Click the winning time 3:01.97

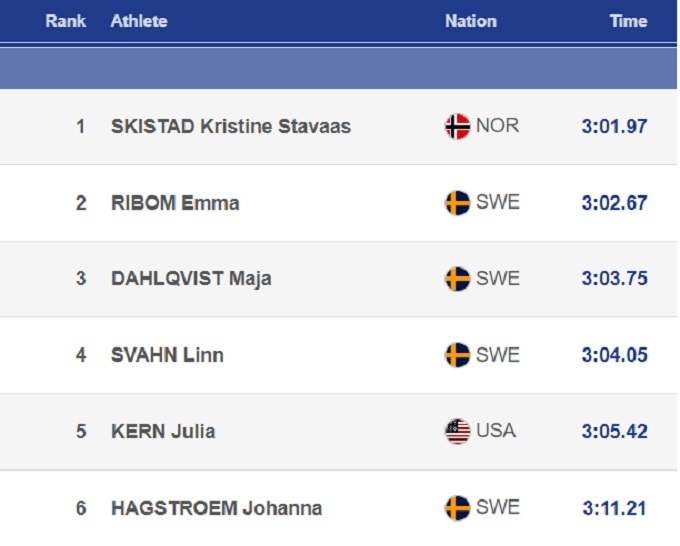pos(614,127)
